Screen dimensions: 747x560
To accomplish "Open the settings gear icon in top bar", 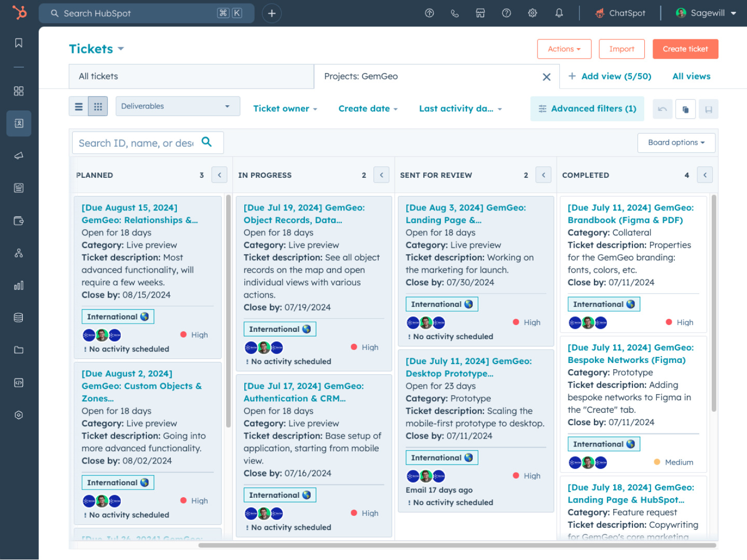I will [533, 13].
